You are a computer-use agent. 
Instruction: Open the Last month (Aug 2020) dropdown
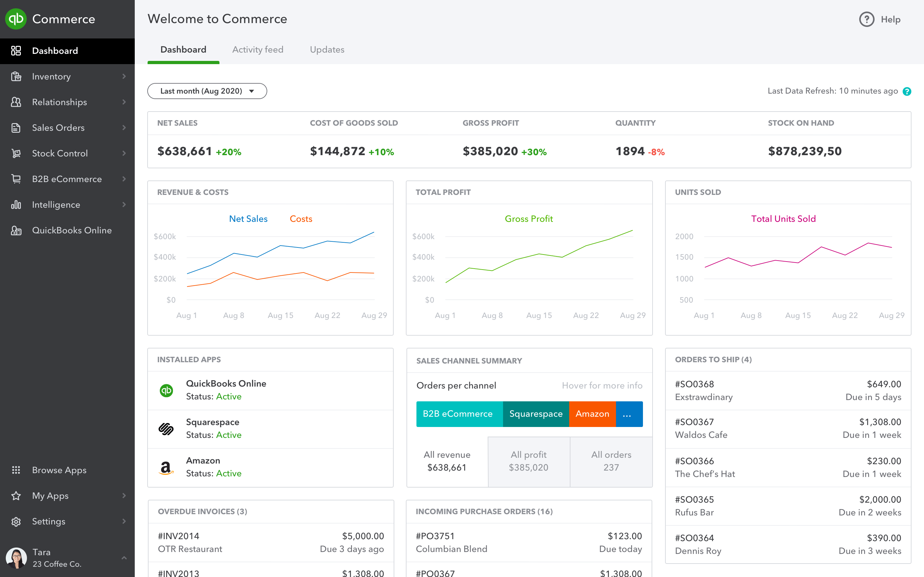[x=207, y=91]
